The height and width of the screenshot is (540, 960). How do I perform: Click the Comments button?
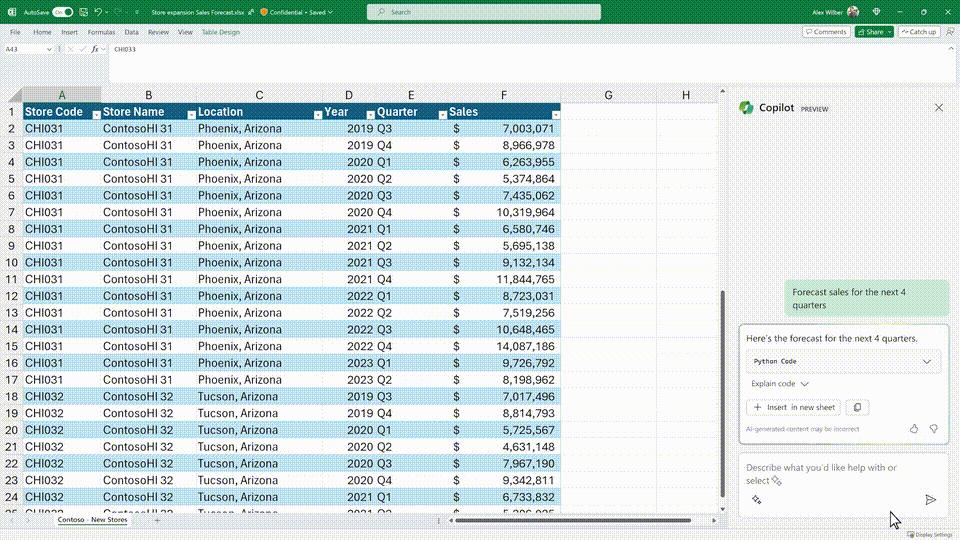tap(826, 32)
